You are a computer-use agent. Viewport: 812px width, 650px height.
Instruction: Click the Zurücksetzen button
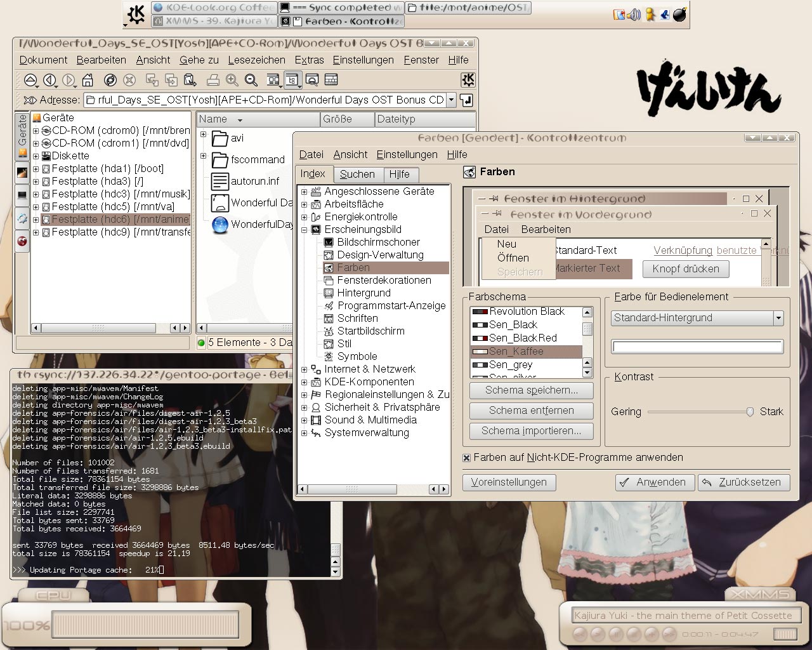point(744,482)
